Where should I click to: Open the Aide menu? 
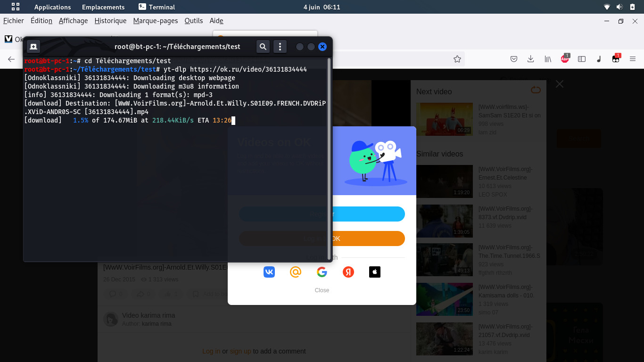(x=216, y=21)
